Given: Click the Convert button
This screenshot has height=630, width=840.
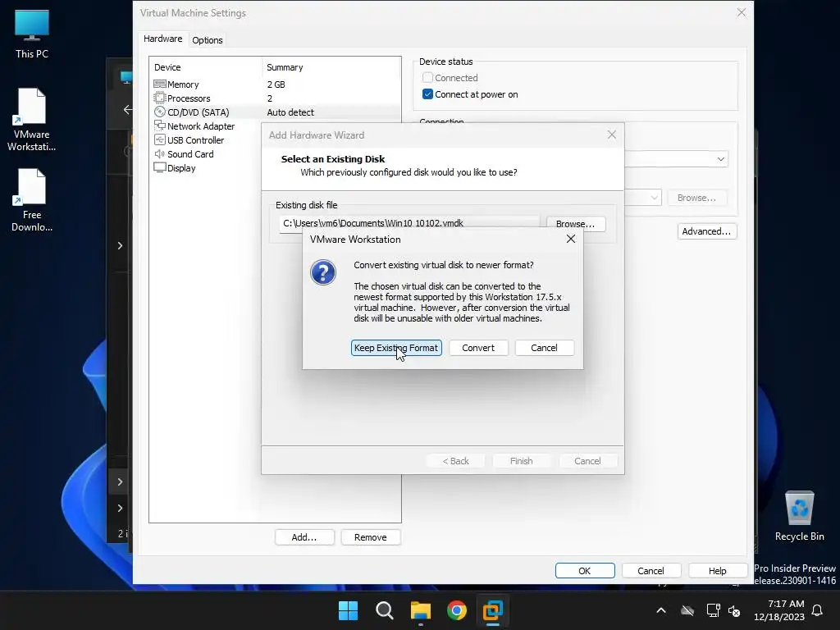Looking at the screenshot, I should click(x=478, y=348).
